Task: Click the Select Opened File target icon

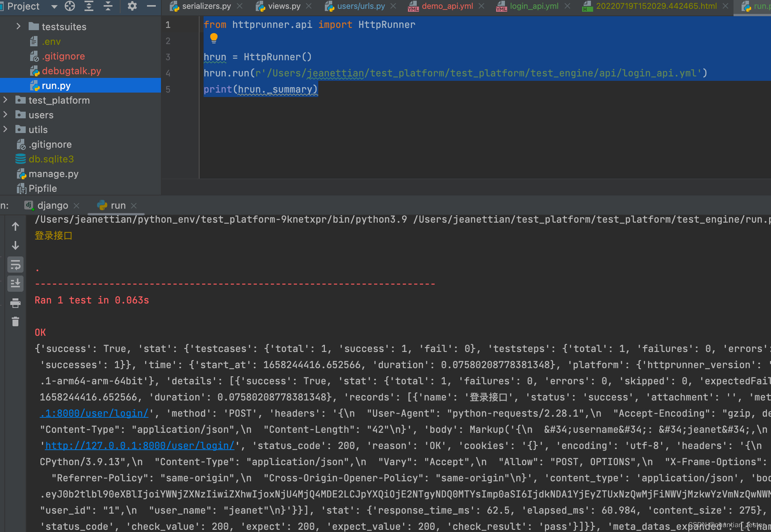Action: (x=70, y=6)
